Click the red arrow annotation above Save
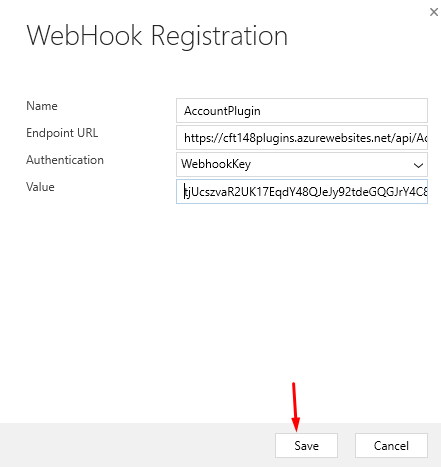Image resolution: width=441 pixels, height=467 pixels. tap(295, 407)
